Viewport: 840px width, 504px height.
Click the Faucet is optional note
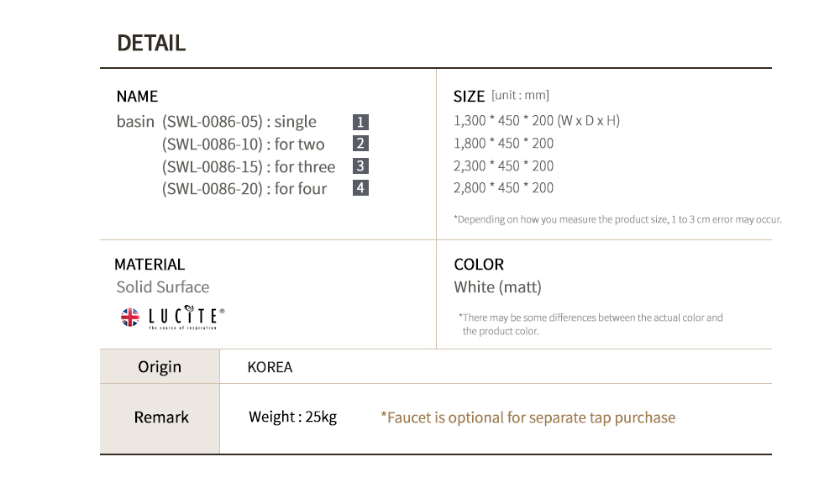(528, 417)
